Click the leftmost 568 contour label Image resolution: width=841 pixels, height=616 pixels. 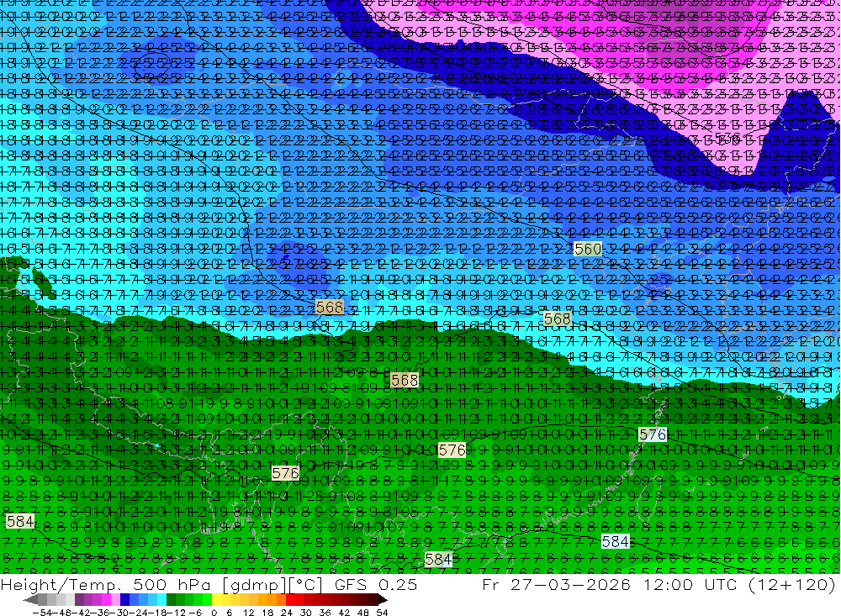click(x=330, y=308)
